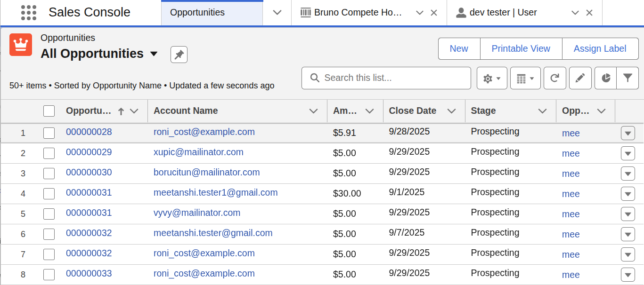Open the Opportunities tab navigation chevron

(x=277, y=13)
